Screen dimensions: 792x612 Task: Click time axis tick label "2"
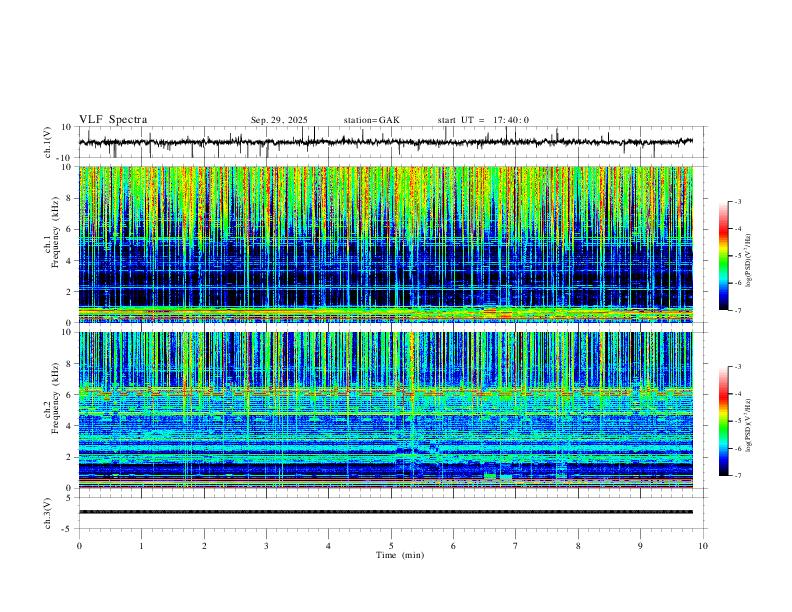point(204,546)
